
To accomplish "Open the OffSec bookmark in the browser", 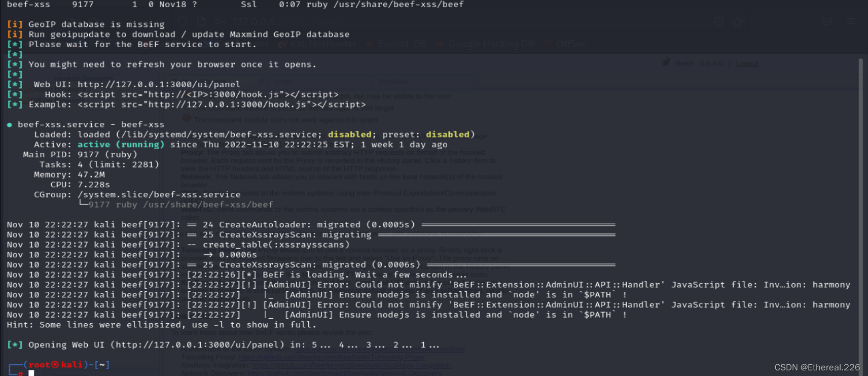I will [565, 44].
